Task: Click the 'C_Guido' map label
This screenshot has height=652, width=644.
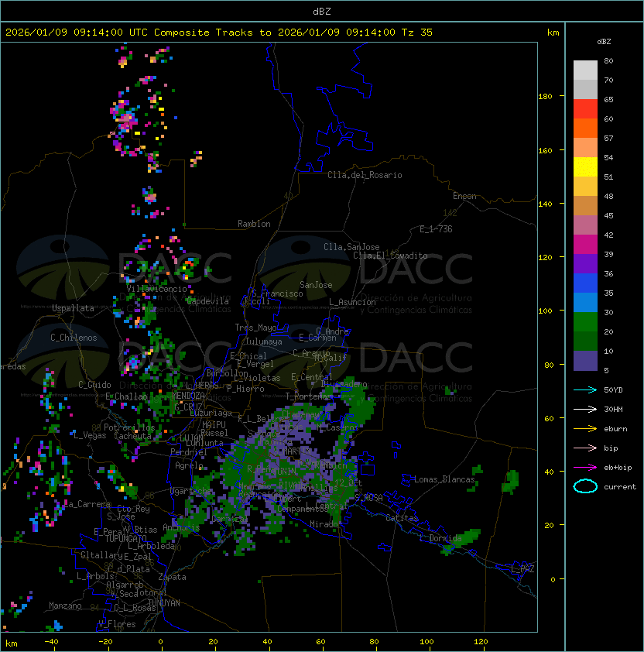Action: coord(94,385)
